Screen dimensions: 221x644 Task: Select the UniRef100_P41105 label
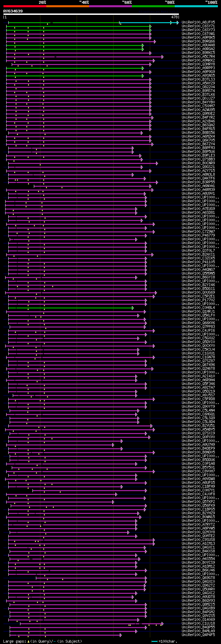[x=198, y=262]
